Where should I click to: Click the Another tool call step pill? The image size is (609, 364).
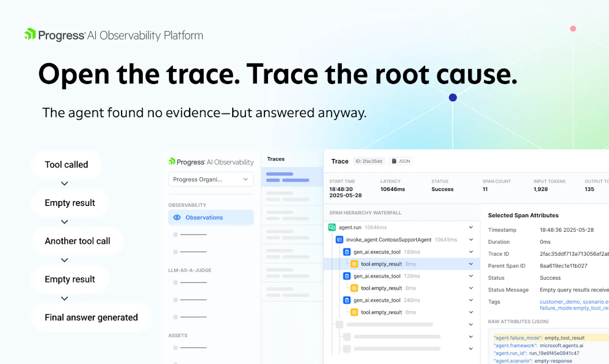(78, 241)
